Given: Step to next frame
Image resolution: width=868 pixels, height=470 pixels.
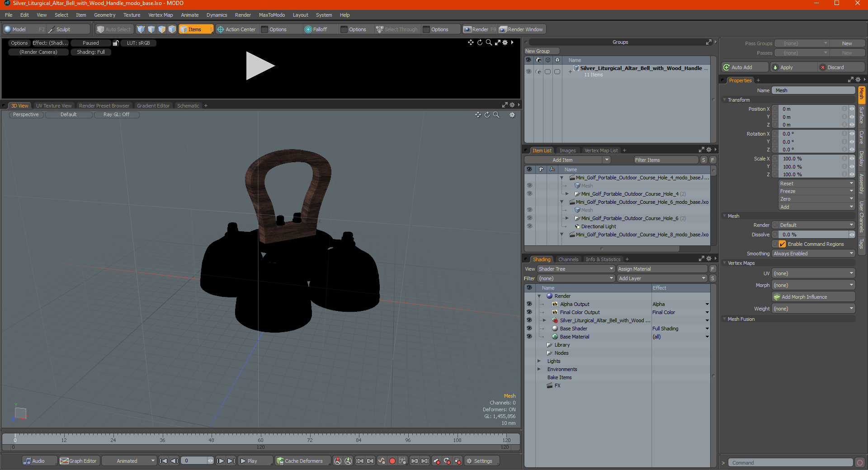Looking at the screenshot, I should coord(220,461).
